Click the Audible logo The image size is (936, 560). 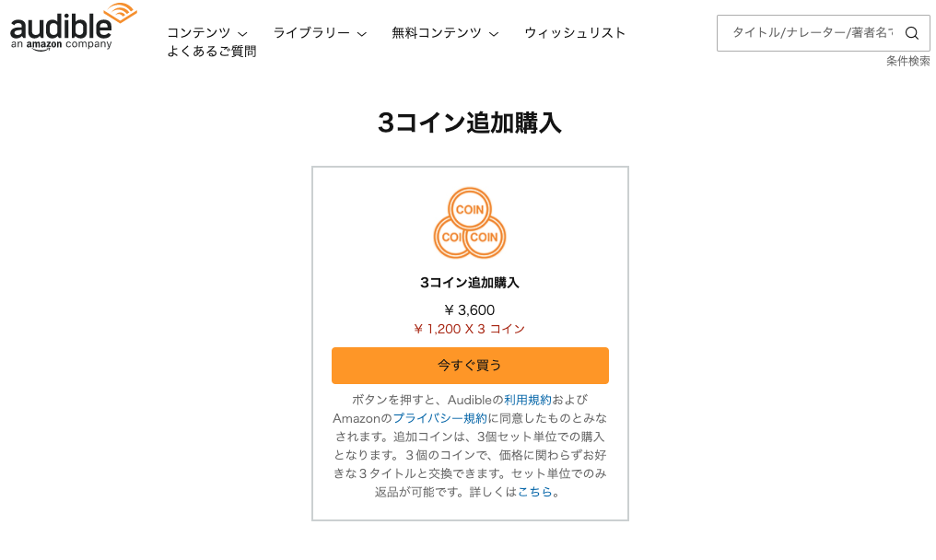73,28
